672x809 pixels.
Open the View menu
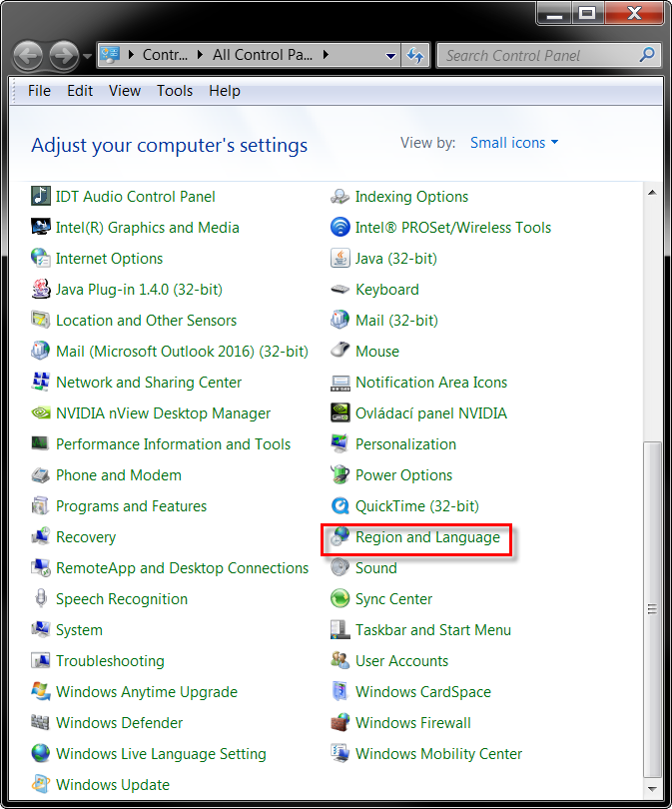coord(125,91)
